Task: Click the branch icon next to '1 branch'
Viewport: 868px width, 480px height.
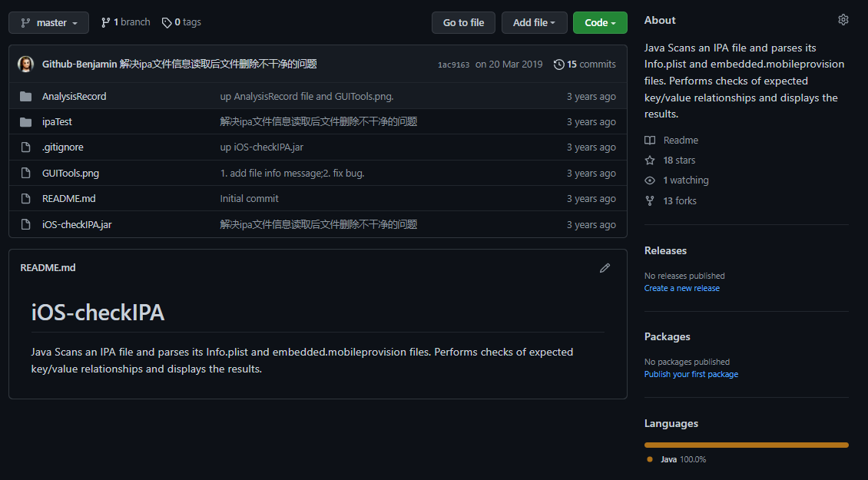Action: pyautogui.click(x=107, y=22)
